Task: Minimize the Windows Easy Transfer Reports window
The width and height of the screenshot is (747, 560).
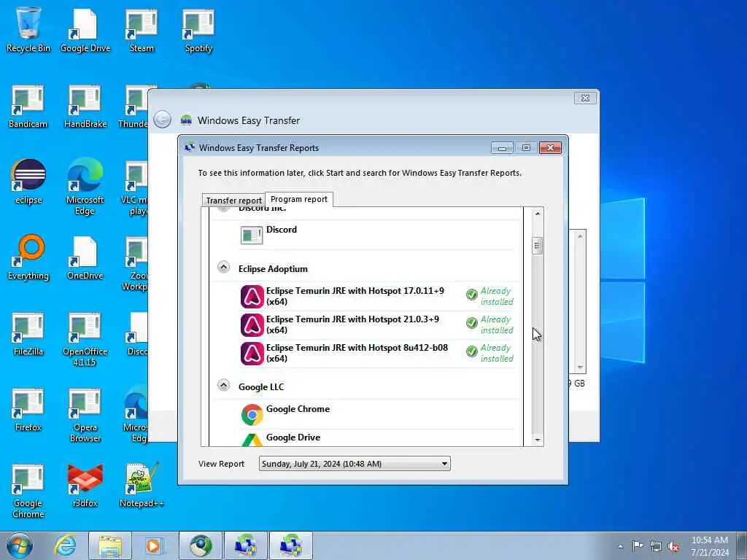Action: tap(502, 147)
